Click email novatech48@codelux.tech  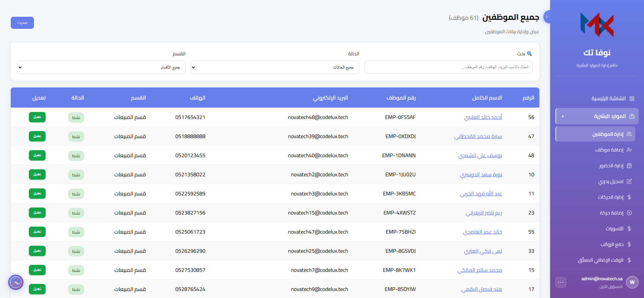coord(318,117)
